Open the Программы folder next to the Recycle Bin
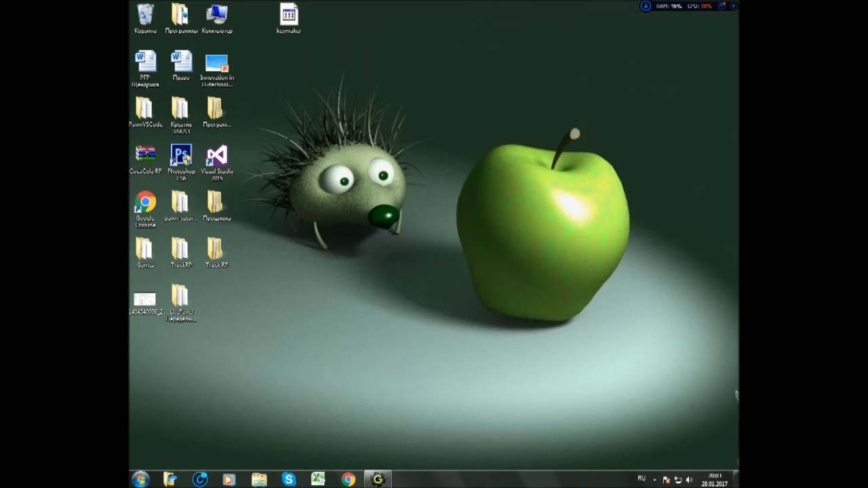 pos(181,18)
